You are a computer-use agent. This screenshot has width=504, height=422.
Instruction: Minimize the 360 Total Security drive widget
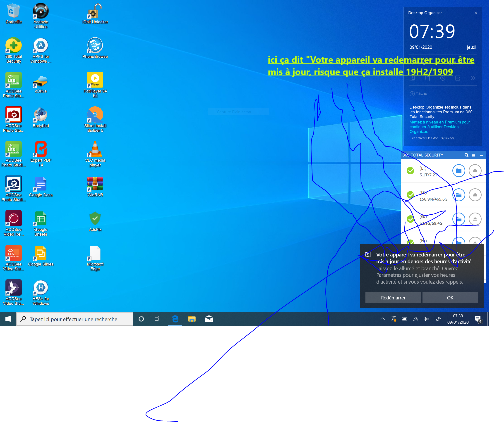(481, 155)
